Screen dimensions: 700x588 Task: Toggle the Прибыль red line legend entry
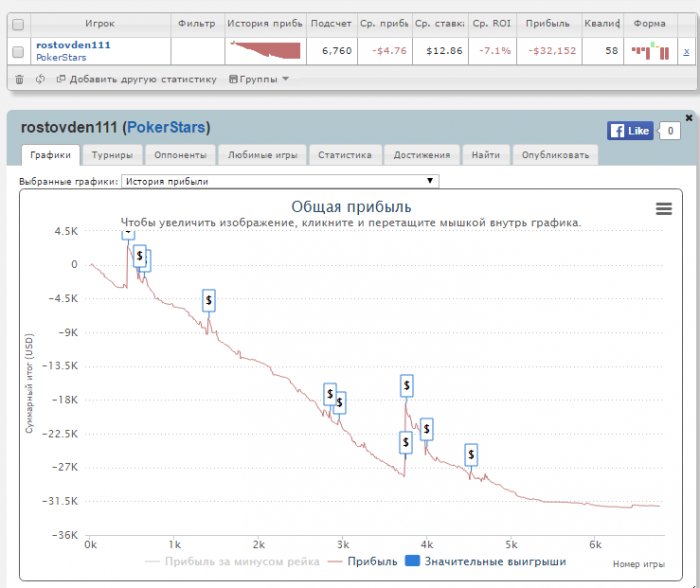click(x=362, y=561)
